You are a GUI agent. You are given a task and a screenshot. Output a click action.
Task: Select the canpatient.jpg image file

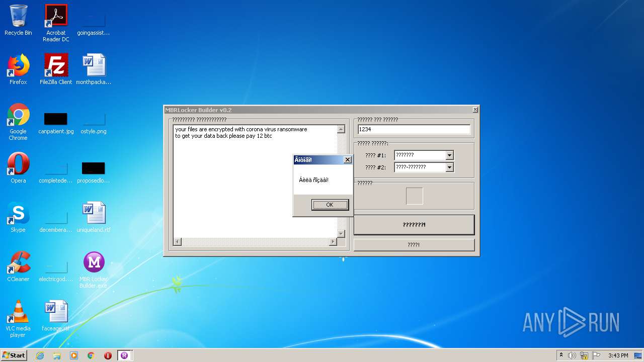click(56, 122)
